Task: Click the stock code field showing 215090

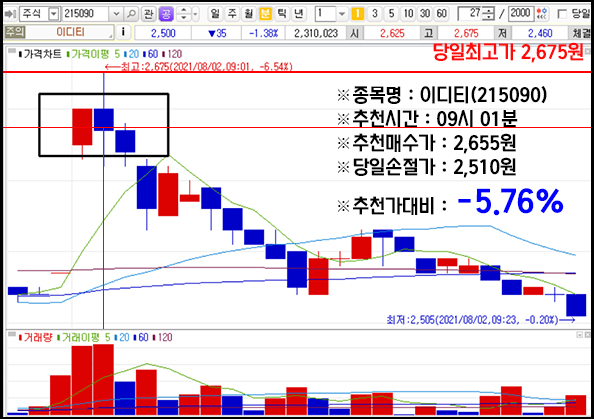Action: [x=86, y=14]
